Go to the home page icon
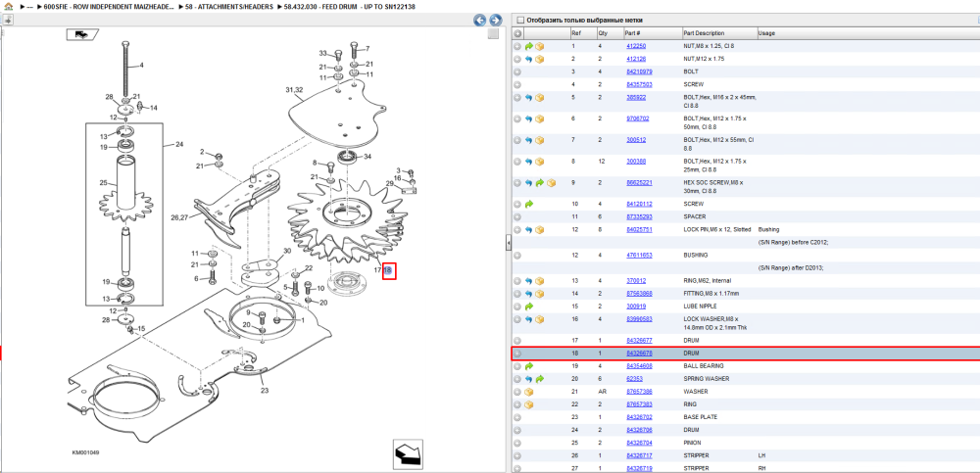The width and height of the screenshot is (980, 473). (x=8, y=6)
